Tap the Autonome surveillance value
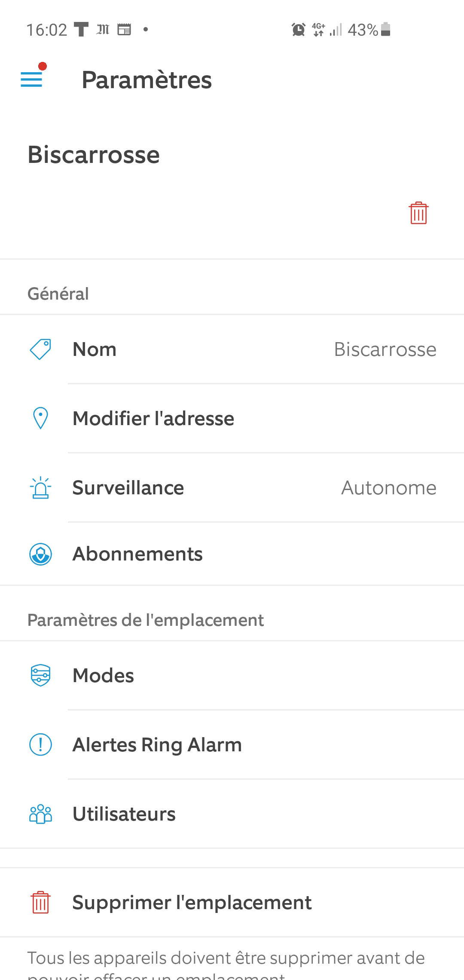464x980 pixels. tap(388, 488)
